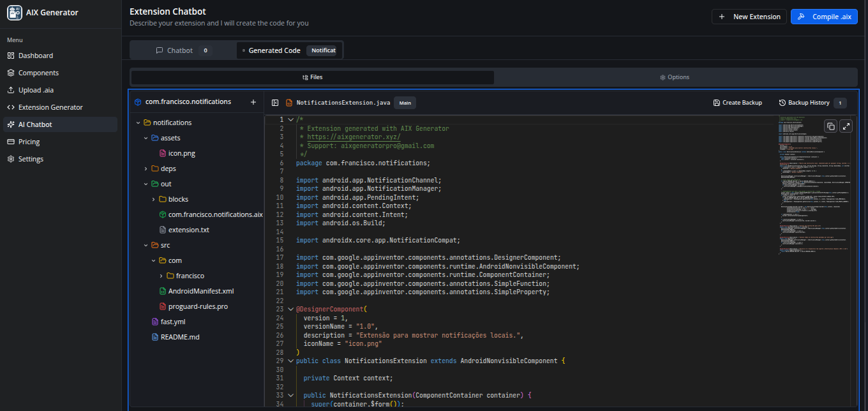
Task: Open Settings in the sidebar menu
Action: coord(31,159)
